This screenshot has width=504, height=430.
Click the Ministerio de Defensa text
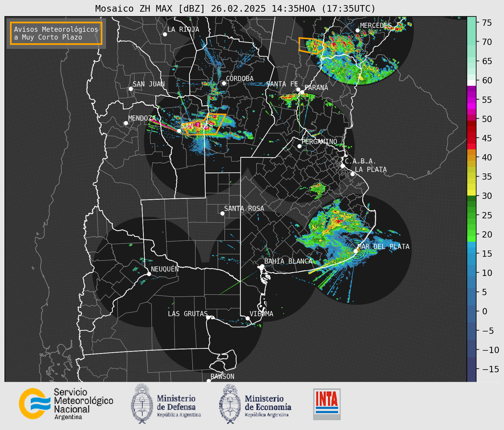tap(179, 406)
